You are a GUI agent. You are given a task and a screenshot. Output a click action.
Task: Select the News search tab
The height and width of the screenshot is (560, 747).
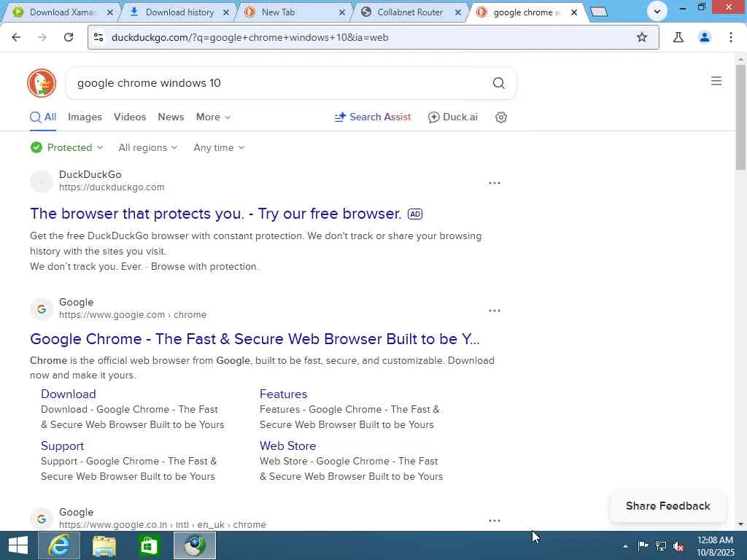click(171, 117)
